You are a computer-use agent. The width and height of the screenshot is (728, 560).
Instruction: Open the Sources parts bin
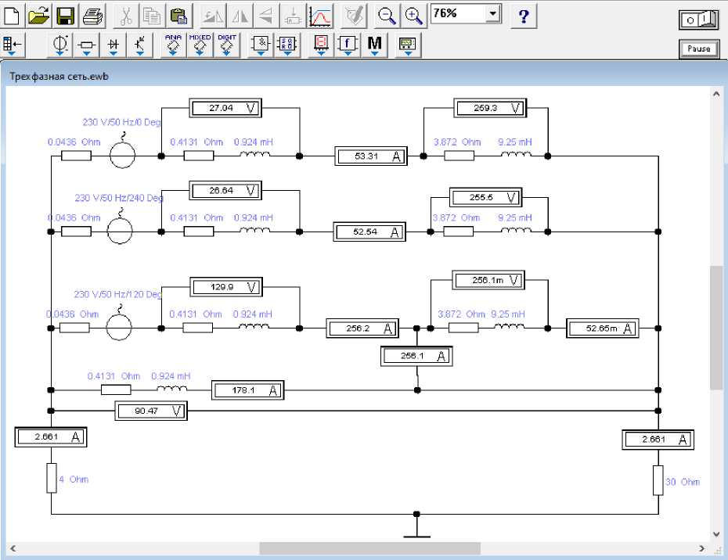click(x=59, y=45)
